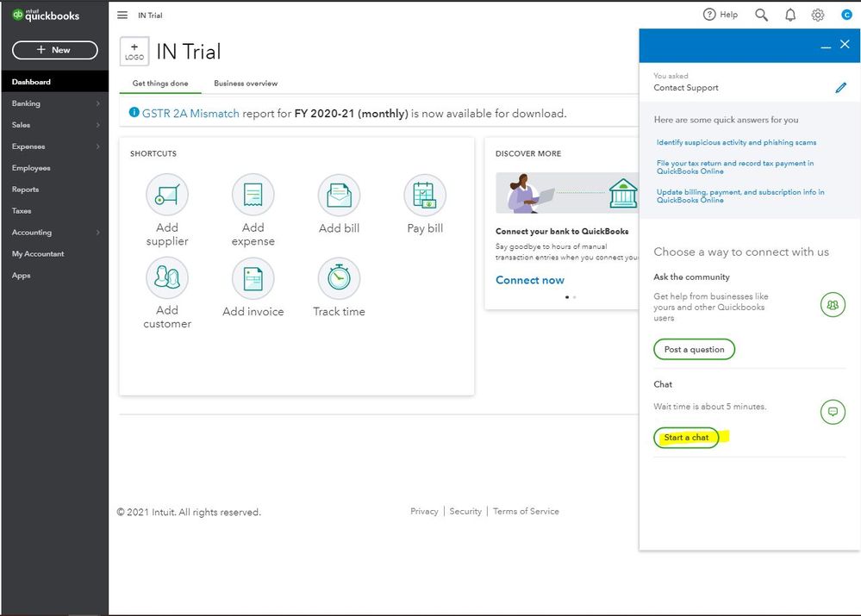The image size is (861, 616).
Task: Expand the Sales submenu arrow
Action: [97, 125]
